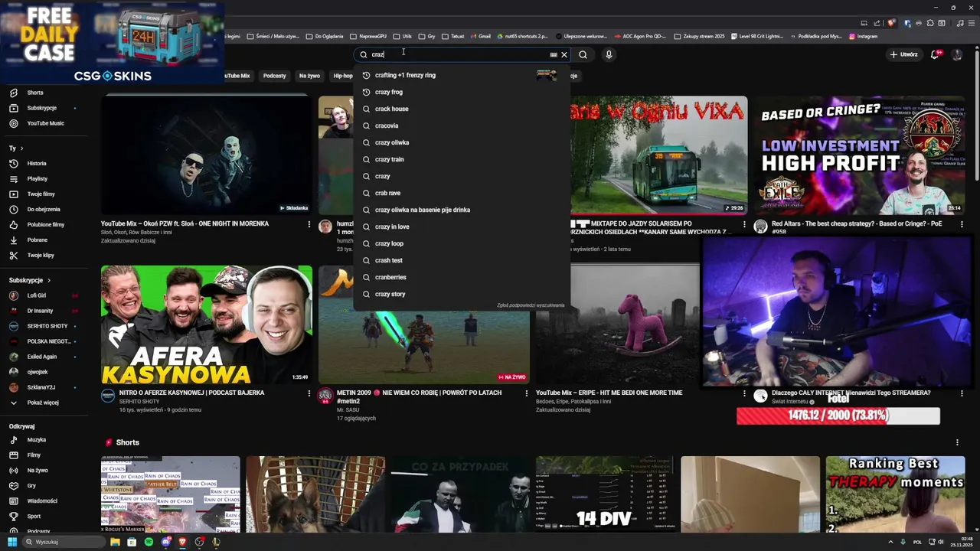The image size is (980, 551).
Task: Select the Podcasty filter chip
Action: [x=274, y=76]
